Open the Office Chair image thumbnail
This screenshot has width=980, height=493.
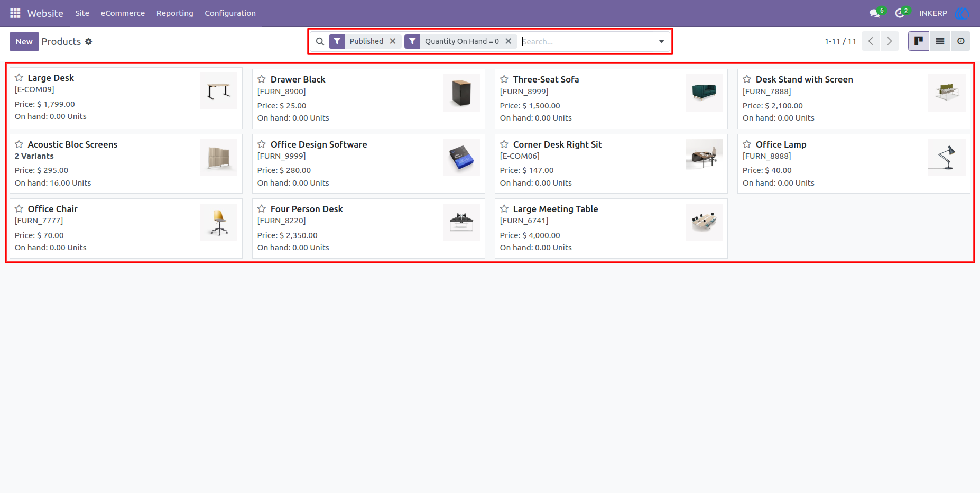pyautogui.click(x=219, y=222)
